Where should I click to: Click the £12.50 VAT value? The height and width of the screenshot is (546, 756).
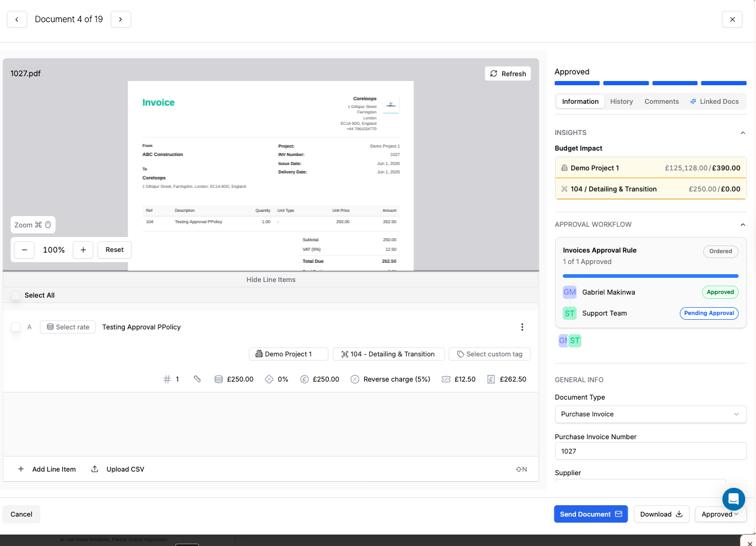click(465, 379)
